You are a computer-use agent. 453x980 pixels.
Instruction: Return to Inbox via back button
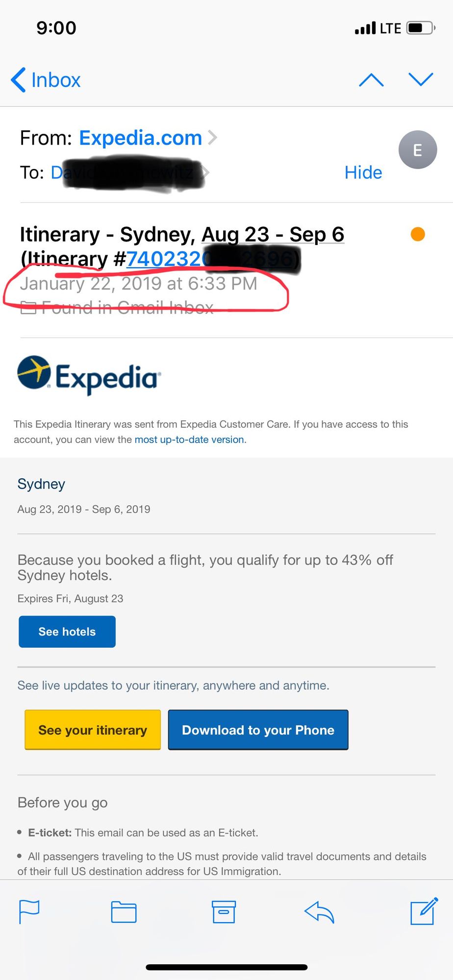46,80
